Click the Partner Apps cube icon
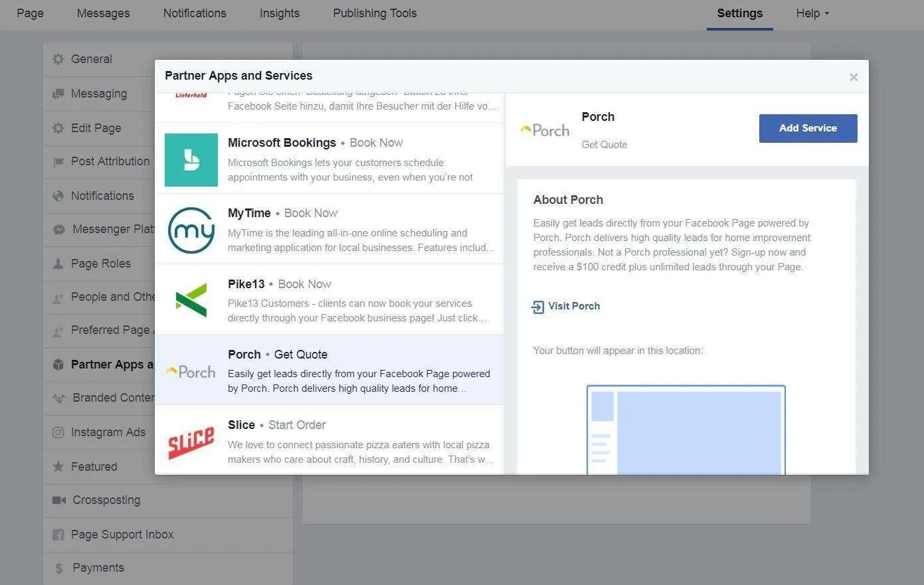The width and height of the screenshot is (924, 585). [x=58, y=365]
